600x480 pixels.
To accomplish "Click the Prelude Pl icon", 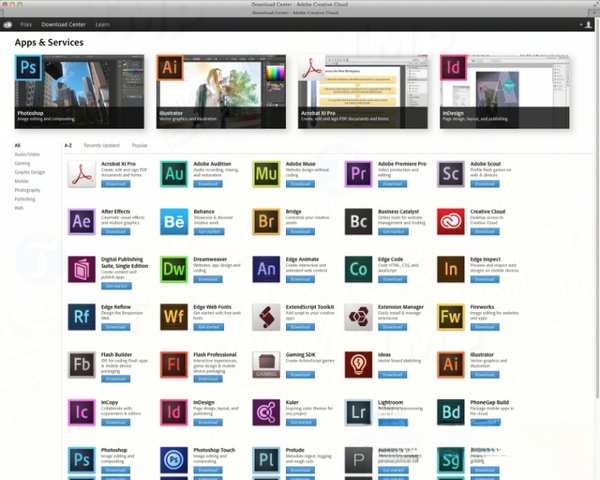I will pyautogui.click(x=266, y=460).
